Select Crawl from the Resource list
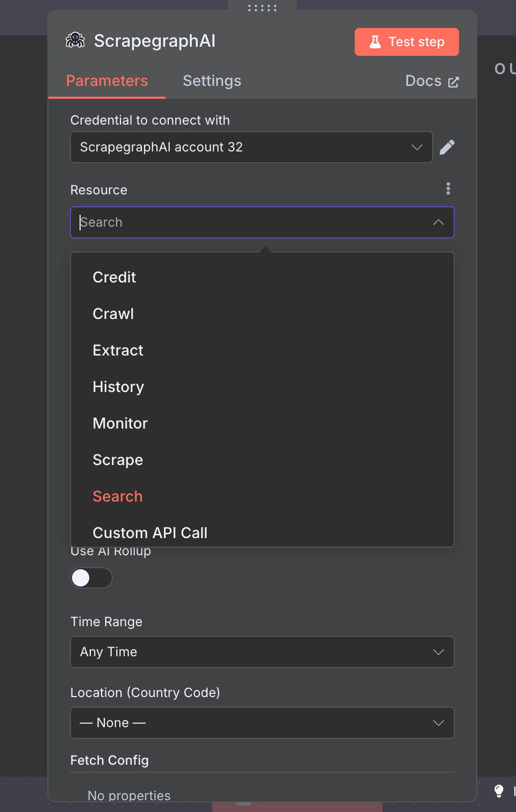 tap(262, 314)
